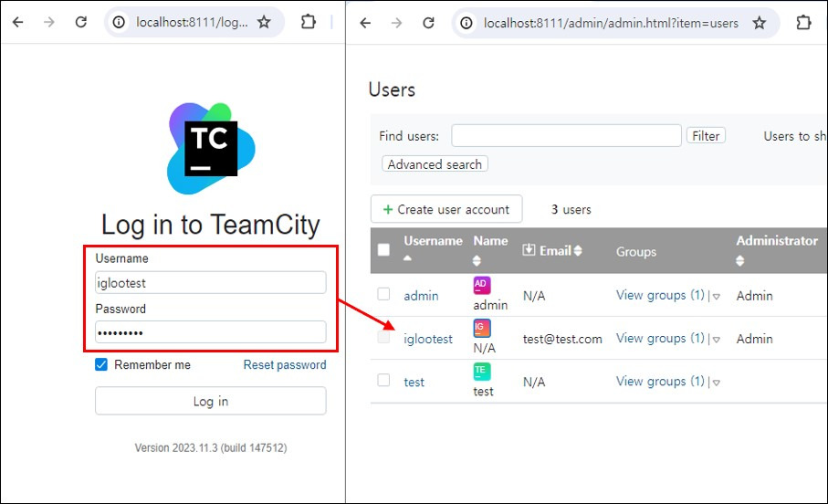Open extensions in the login browser window
Image resolution: width=828 pixels, height=504 pixels.
[x=308, y=22]
